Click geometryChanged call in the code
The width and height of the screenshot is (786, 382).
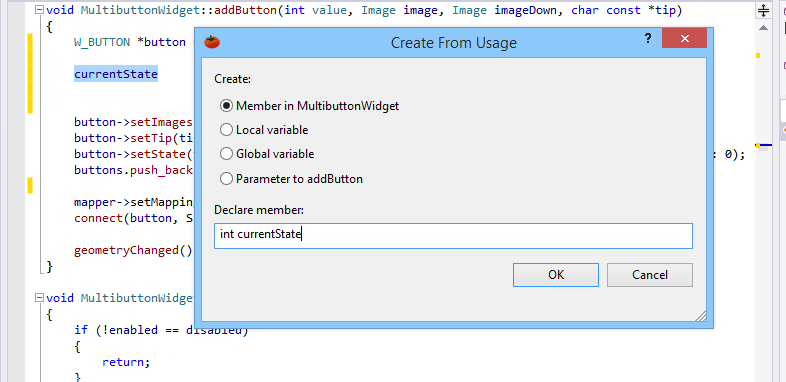(133, 250)
